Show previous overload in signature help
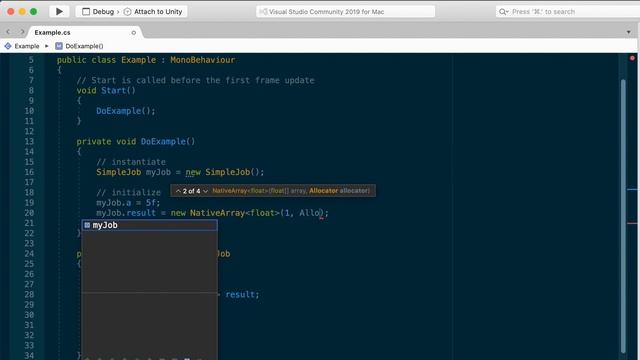This screenshot has height=360, width=640. coord(178,191)
